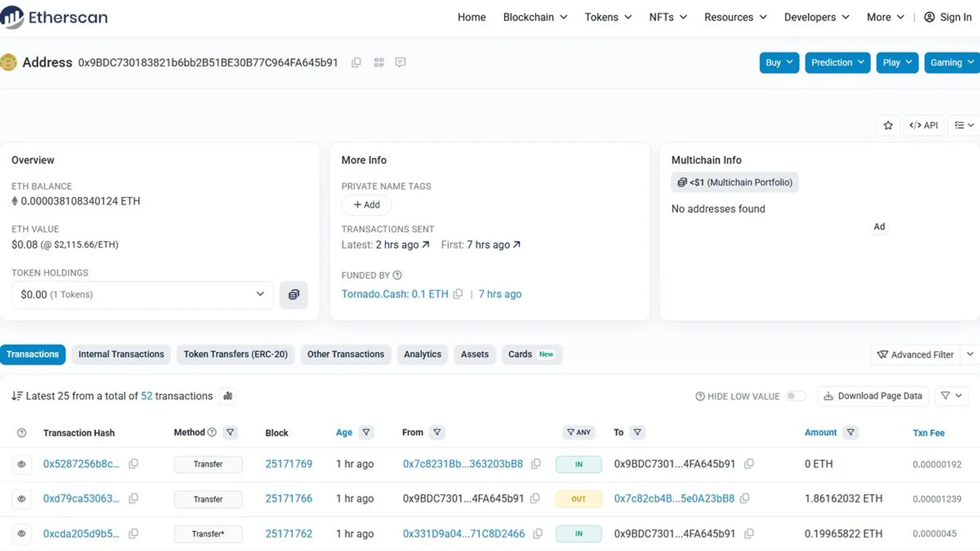980x551 pixels.
Task: Filter by Age column
Action: coord(366,432)
